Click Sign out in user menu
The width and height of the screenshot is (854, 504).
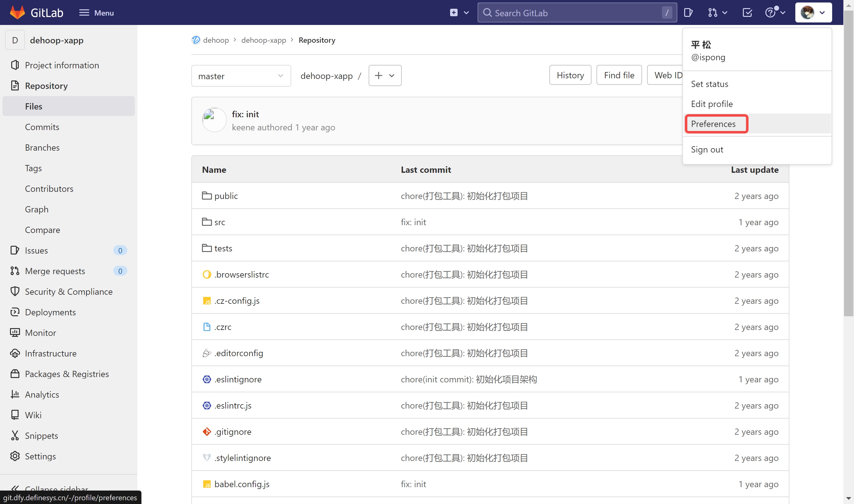click(757, 149)
